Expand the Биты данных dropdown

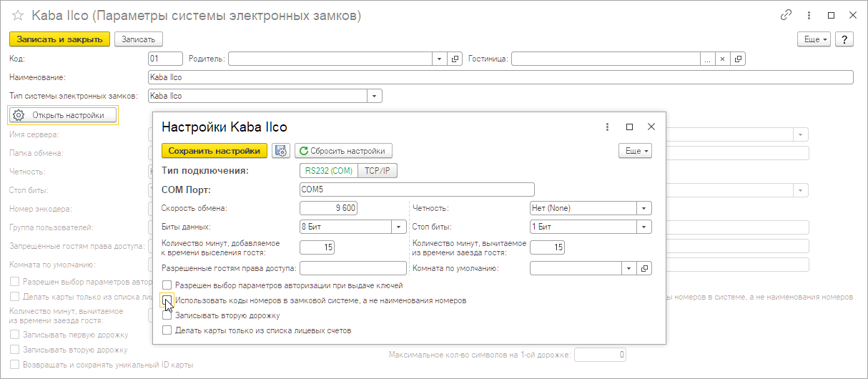point(400,227)
